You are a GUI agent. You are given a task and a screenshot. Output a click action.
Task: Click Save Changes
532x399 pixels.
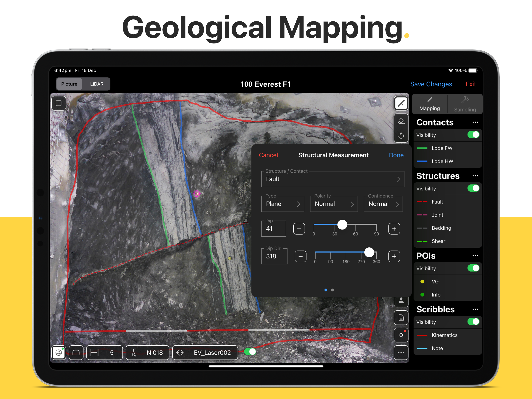[x=431, y=84]
